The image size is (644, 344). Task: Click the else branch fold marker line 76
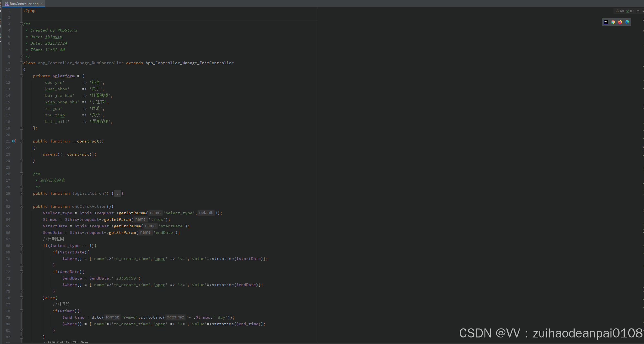click(x=21, y=298)
